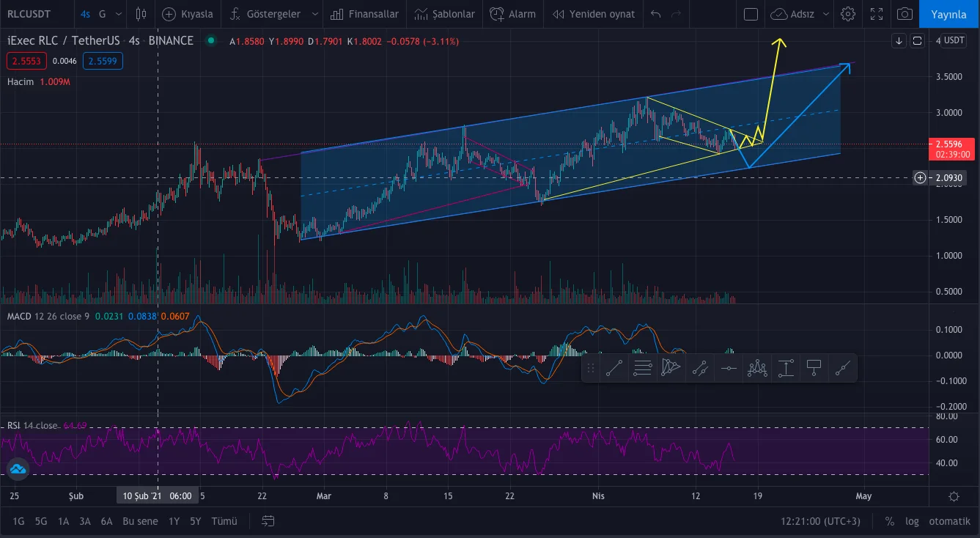Select the parallel channel drawing tool
The image size is (980, 538).
700,368
